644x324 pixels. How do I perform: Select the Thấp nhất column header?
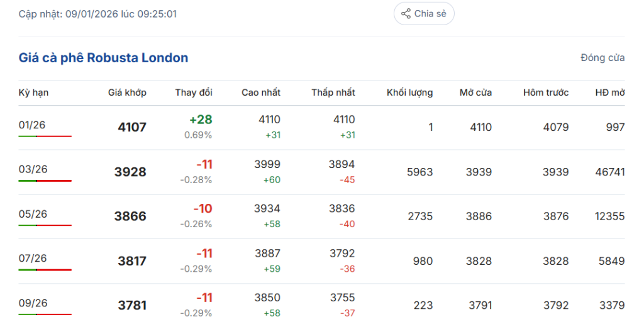pyautogui.click(x=333, y=92)
